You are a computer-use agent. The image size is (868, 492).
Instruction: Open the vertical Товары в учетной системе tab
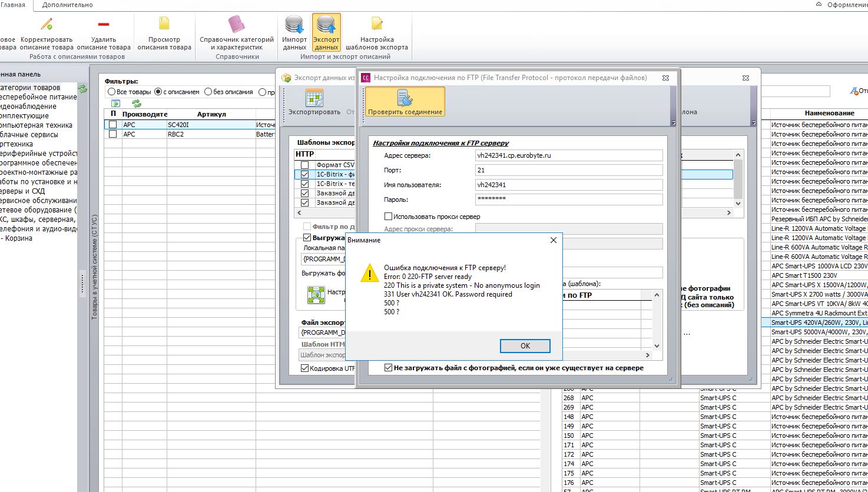click(x=94, y=267)
